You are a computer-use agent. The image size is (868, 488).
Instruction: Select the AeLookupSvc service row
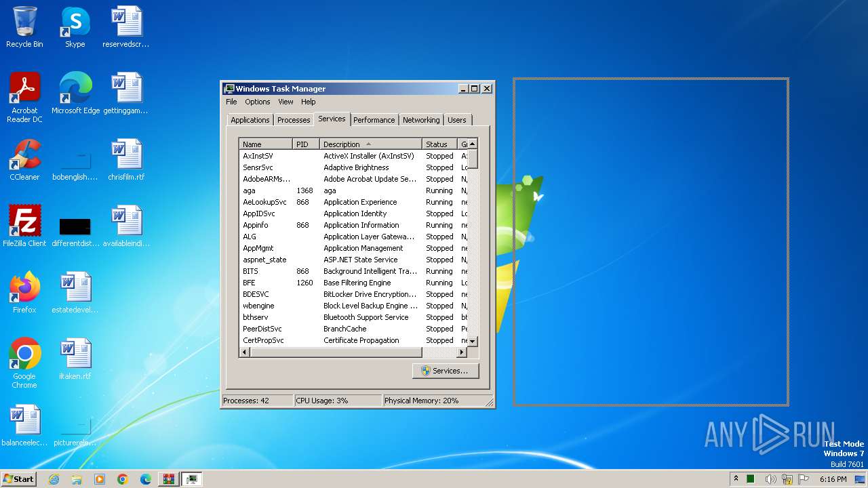point(353,202)
